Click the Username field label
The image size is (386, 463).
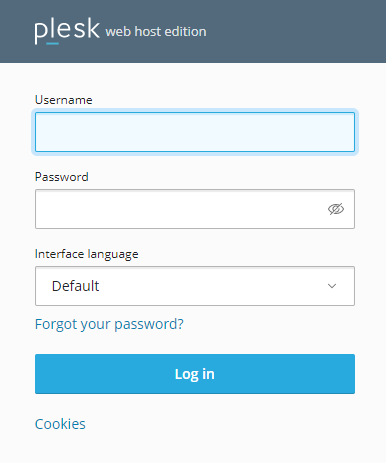(x=64, y=100)
